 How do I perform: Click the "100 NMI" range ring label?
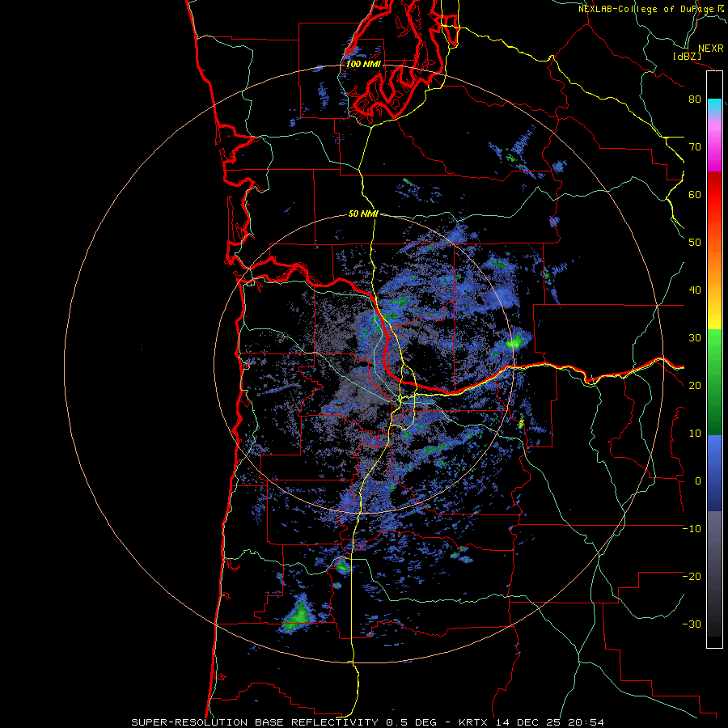(363, 64)
